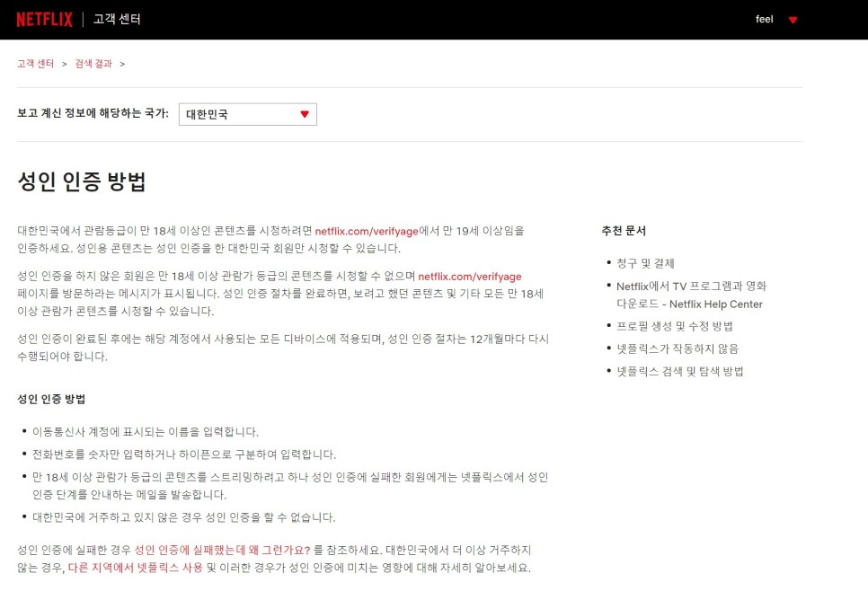Click the page title 성인 인증 방법
The height and width of the screenshot is (591, 868).
[82, 181]
